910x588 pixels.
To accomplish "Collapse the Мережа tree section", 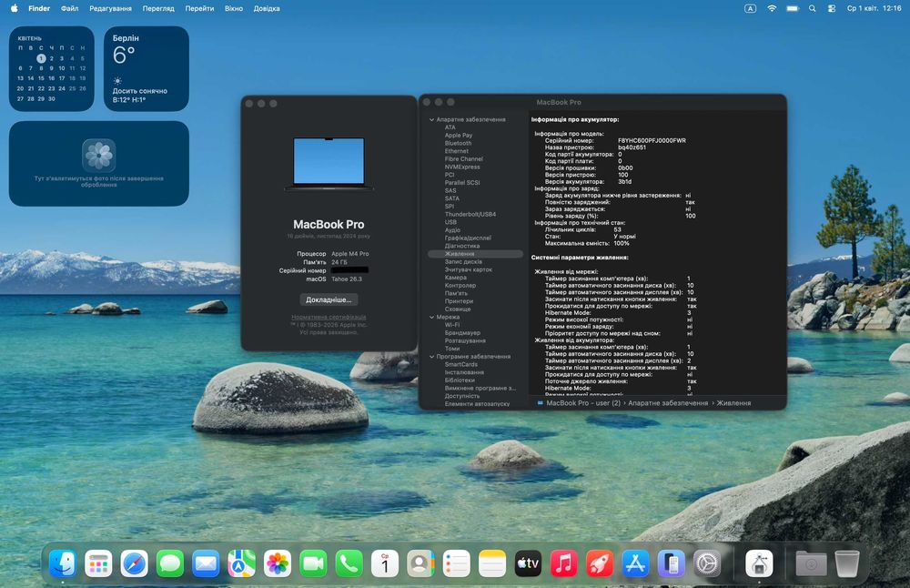I will point(431,317).
